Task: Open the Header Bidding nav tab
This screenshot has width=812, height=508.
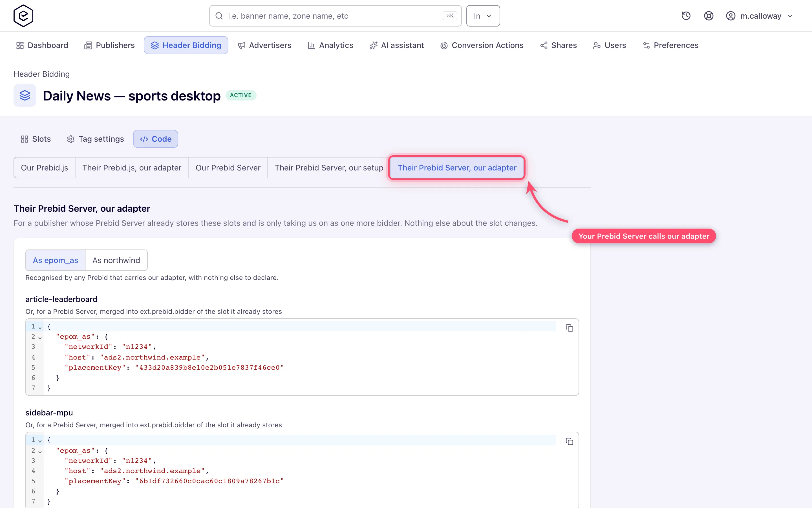Action: 186,45
